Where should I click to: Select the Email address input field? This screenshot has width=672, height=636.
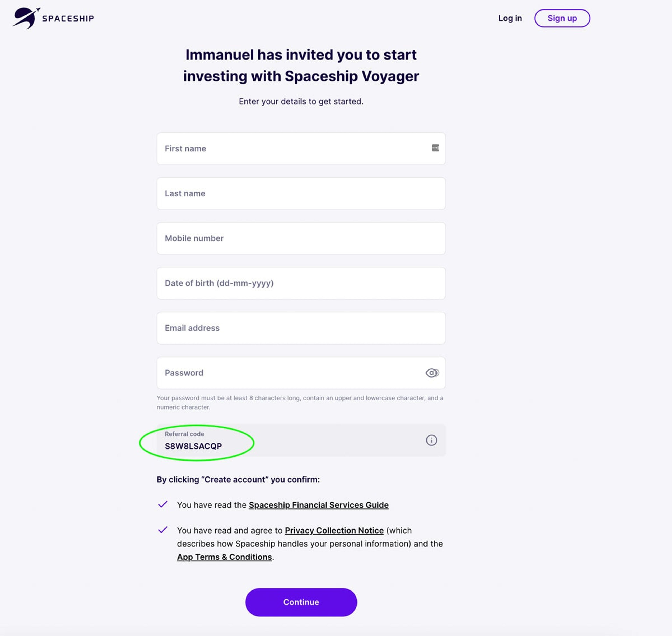coord(301,328)
